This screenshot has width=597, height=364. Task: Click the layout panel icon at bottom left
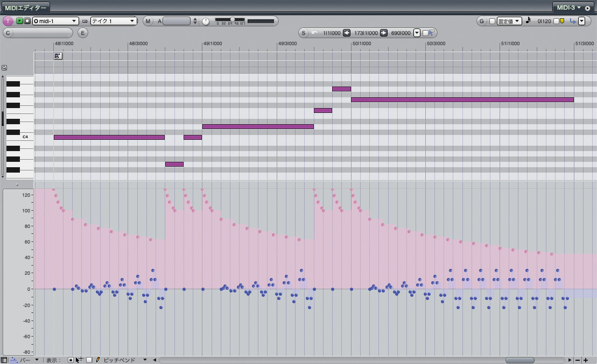4,360
